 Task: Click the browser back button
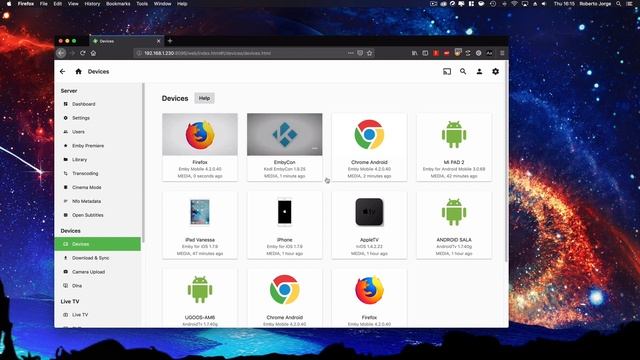(x=61, y=53)
